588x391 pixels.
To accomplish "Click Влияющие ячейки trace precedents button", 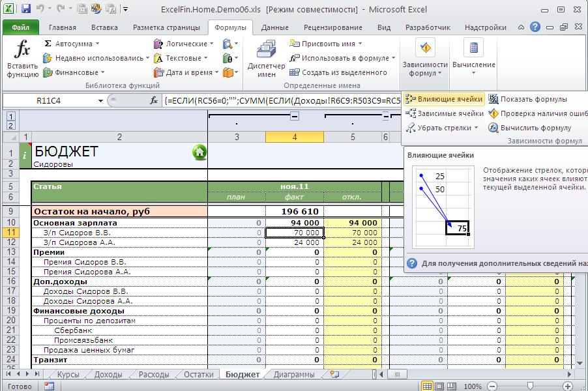I will (444, 99).
